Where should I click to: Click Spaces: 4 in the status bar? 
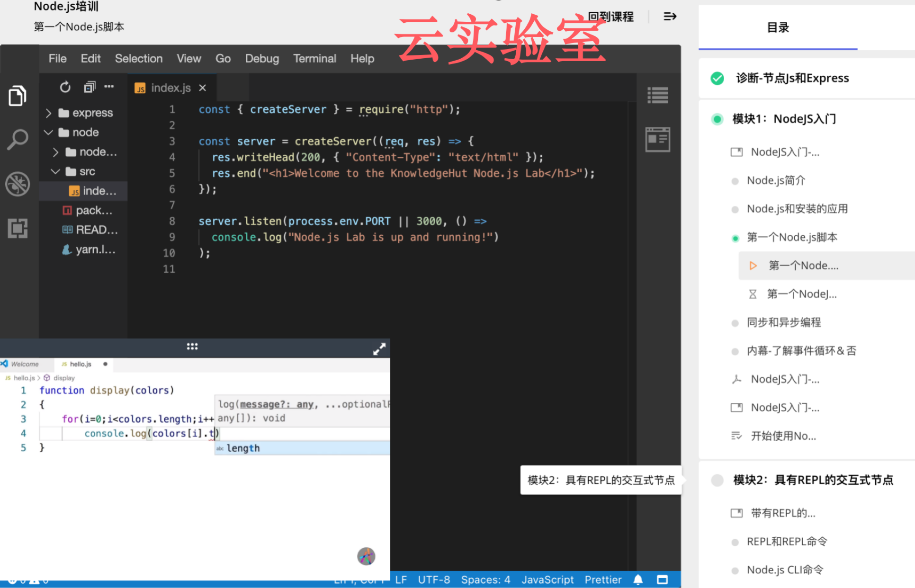coord(485,579)
